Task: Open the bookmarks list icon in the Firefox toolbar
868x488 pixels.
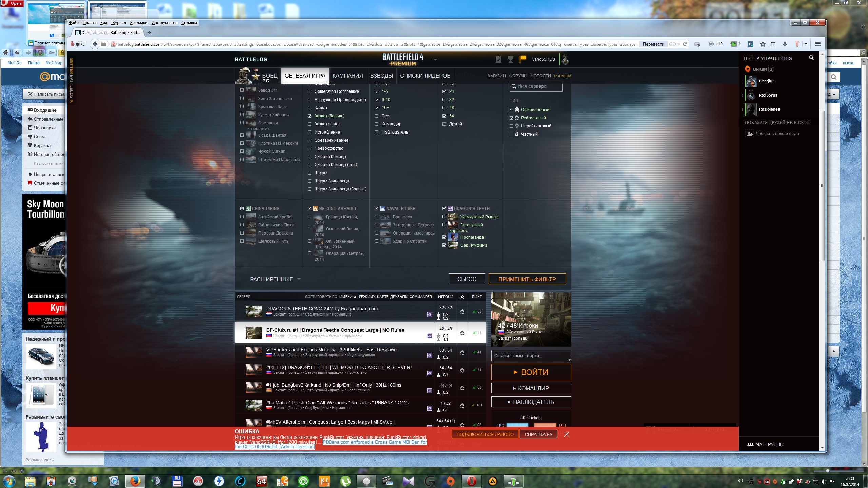Action: 773,44
